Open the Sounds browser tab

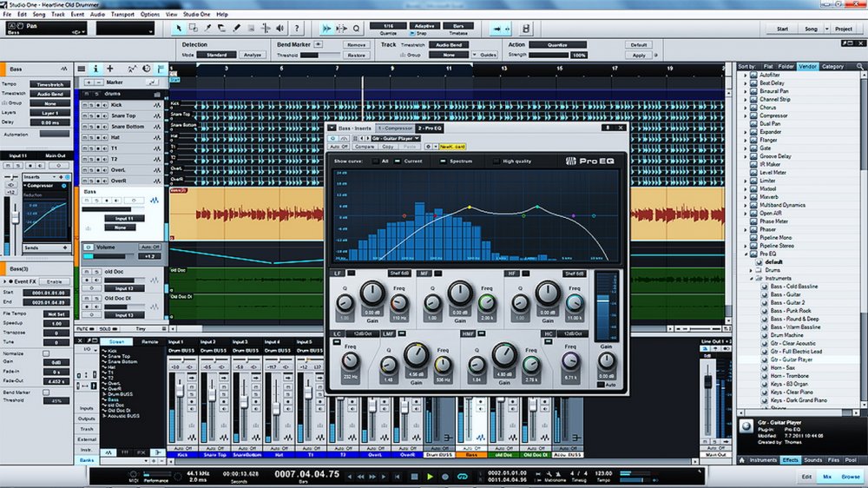(x=812, y=460)
